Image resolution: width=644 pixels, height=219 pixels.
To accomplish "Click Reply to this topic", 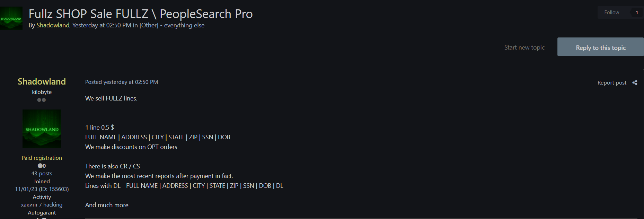I will pos(600,47).
